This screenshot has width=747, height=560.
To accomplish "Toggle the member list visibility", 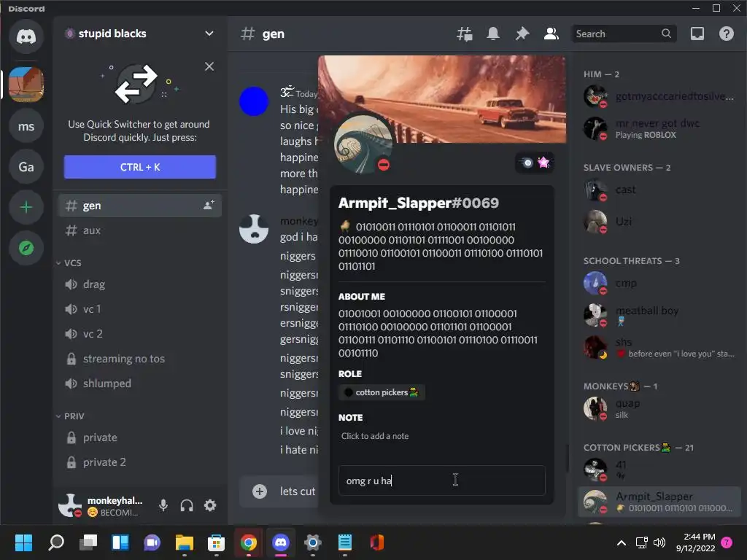I will 551,34.
